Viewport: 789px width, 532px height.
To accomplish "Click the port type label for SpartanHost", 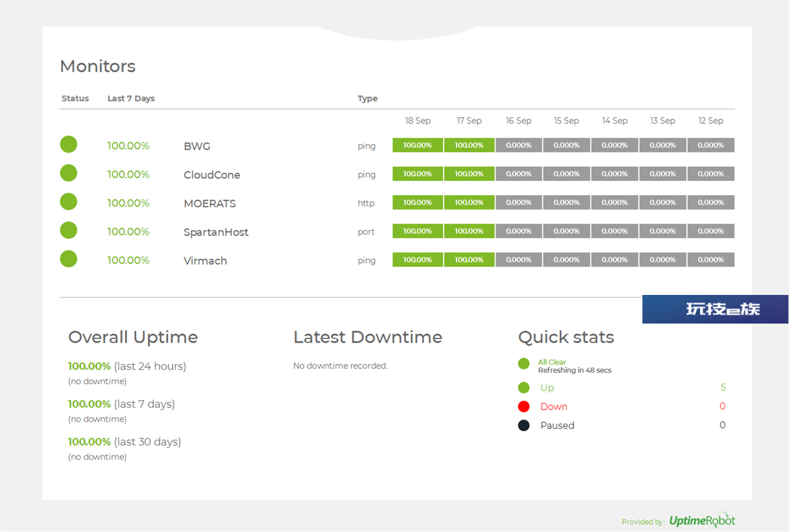I will tap(366, 232).
